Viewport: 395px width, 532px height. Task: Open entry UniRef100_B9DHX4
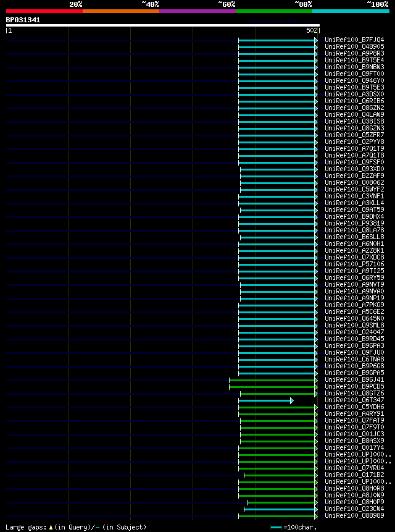[x=354, y=216]
